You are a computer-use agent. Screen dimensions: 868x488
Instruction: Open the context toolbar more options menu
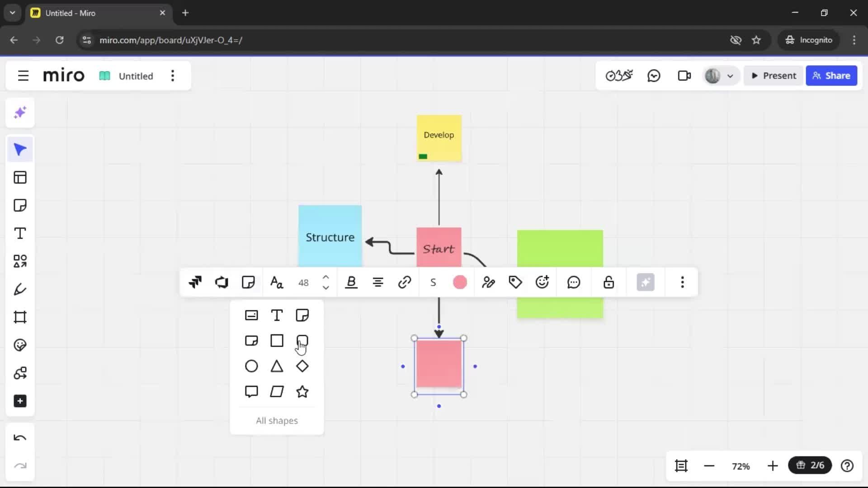[x=683, y=282]
